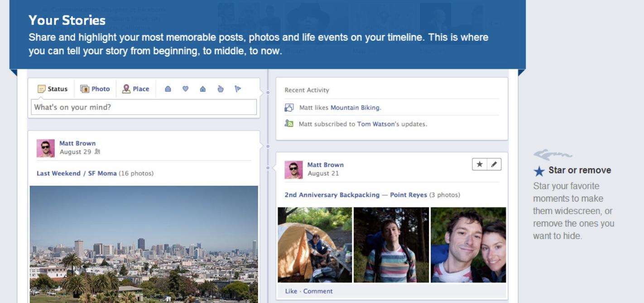Click the audience icon beside August 29
The image size is (644, 303).
pos(97,152)
